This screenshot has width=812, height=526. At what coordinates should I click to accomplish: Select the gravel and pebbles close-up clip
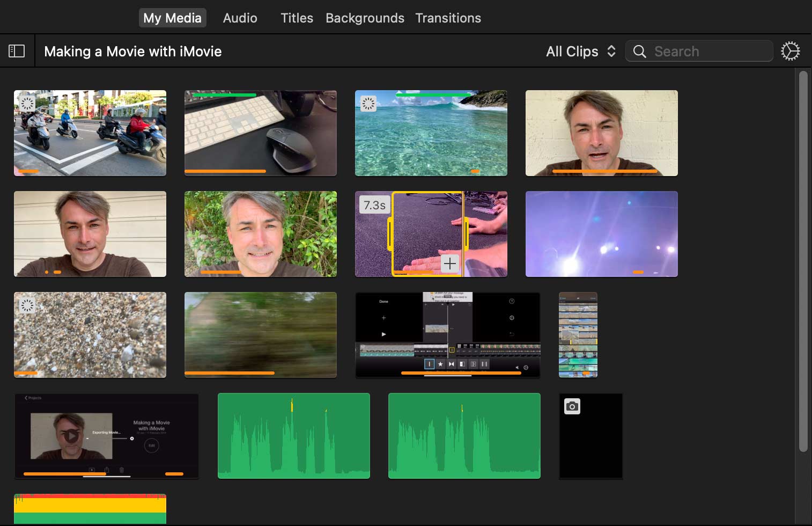(x=90, y=335)
